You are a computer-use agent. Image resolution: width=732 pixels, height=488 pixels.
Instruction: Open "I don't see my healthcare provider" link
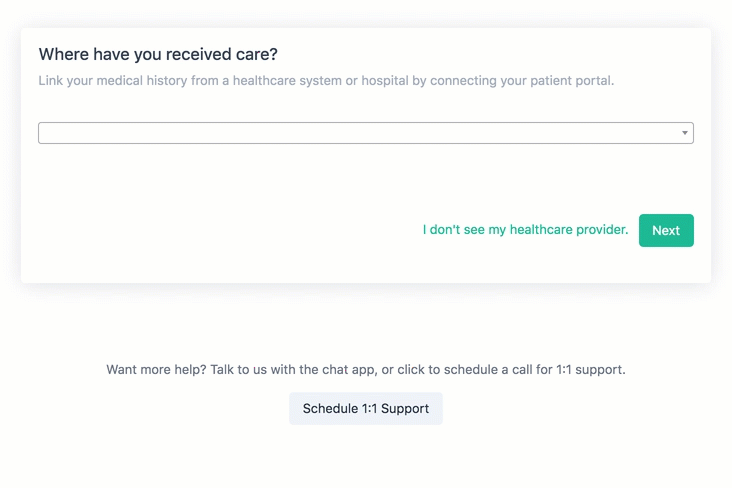point(525,230)
